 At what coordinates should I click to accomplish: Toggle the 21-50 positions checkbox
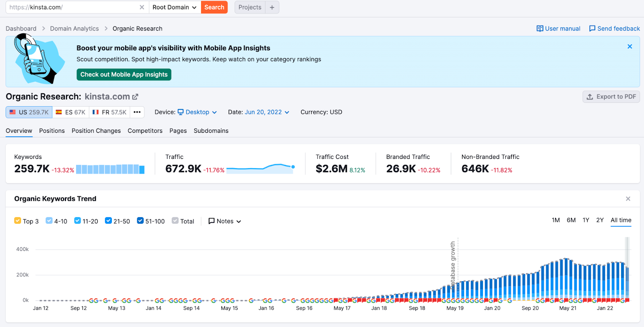point(108,220)
